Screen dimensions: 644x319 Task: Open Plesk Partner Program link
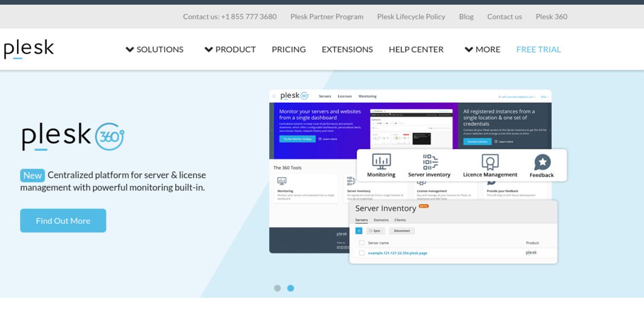(x=327, y=16)
